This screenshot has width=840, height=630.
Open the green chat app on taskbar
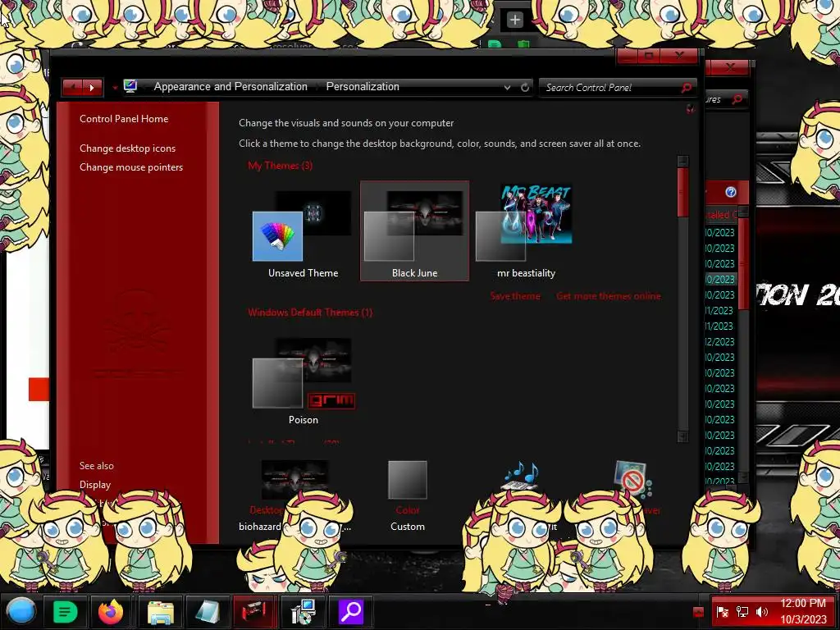tap(66, 611)
